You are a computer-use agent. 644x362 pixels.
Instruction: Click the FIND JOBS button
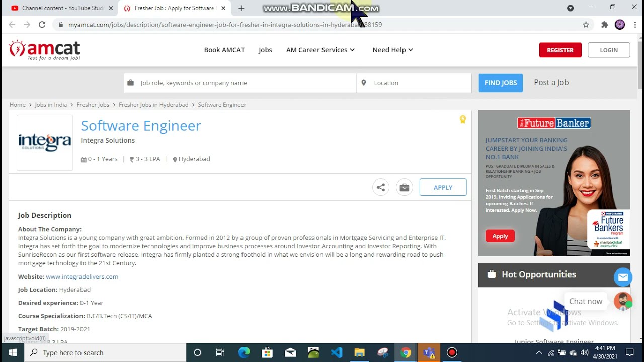pyautogui.click(x=501, y=83)
